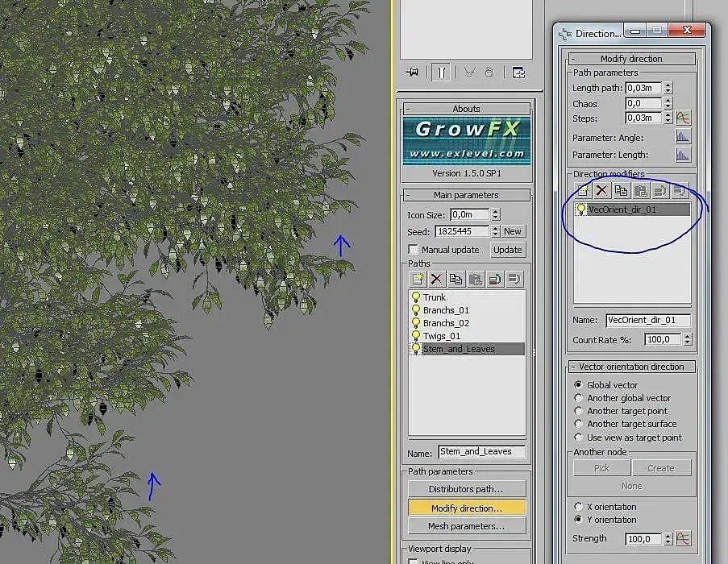Click Chaos spinner arrows
The width and height of the screenshot is (728, 564).
(668, 103)
